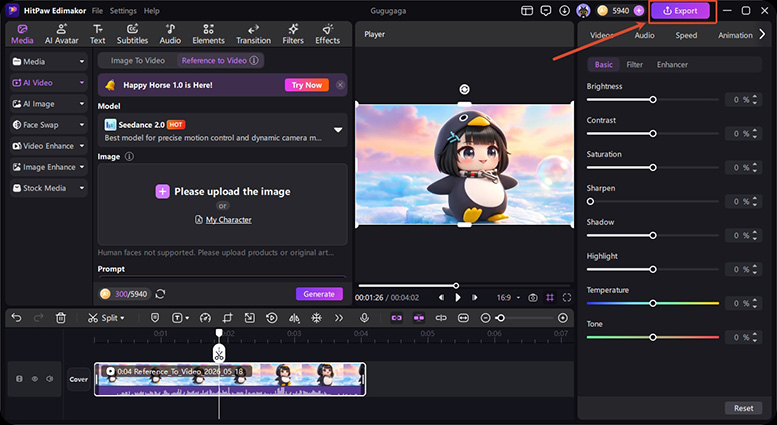Open the Settings menu

pos(123,10)
